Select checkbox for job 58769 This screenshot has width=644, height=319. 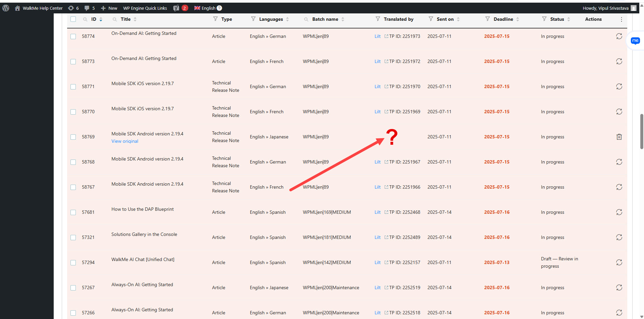click(x=73, y=137)
